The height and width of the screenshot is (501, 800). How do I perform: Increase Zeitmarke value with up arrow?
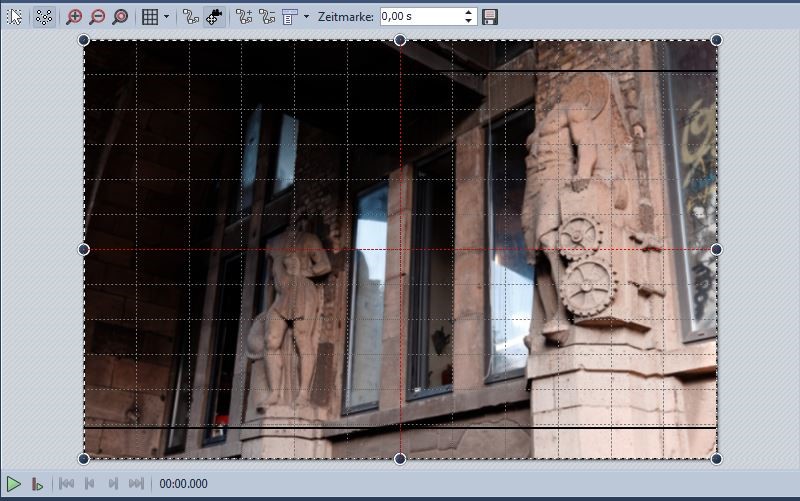coord(470,12)
